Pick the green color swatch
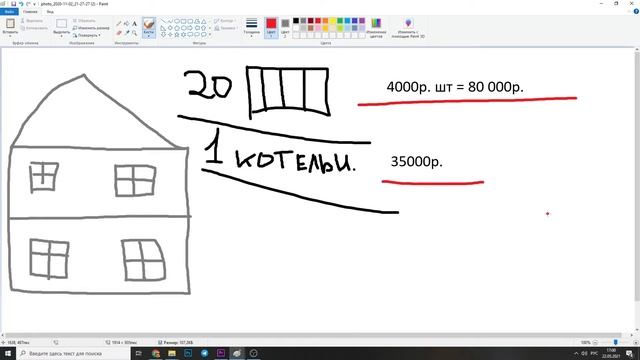Image resolution: width=640 pixels, height=360 pixels. click(340, 21)
